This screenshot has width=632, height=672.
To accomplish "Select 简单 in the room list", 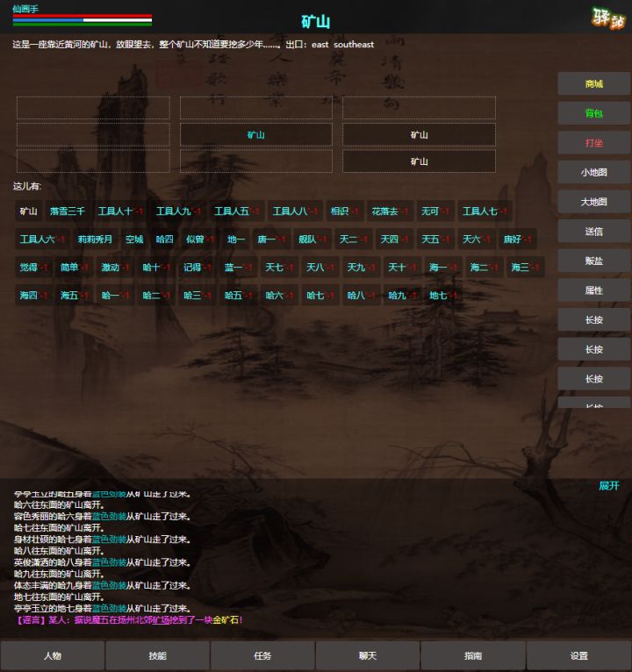I will coord(75,268).
